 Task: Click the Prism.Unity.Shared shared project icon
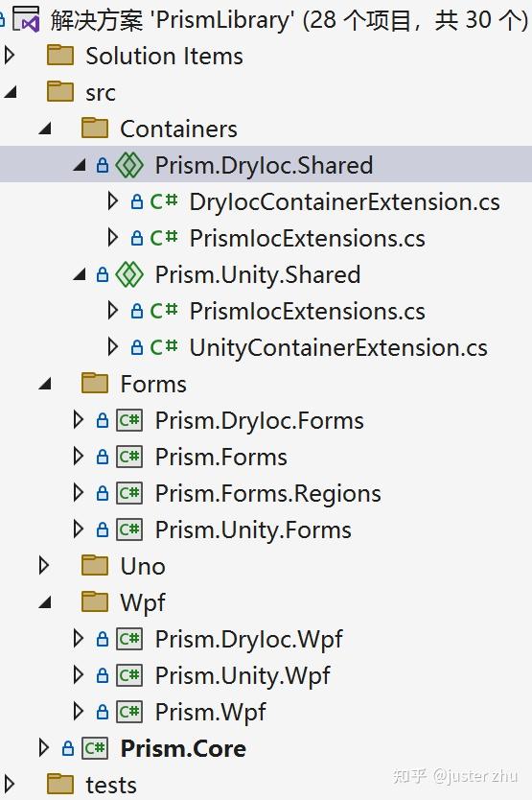tap(129, 274)
